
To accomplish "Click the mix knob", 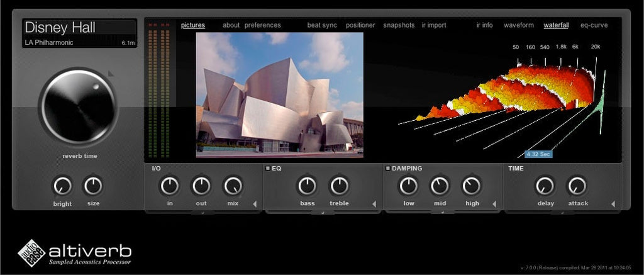I will 233,186.
